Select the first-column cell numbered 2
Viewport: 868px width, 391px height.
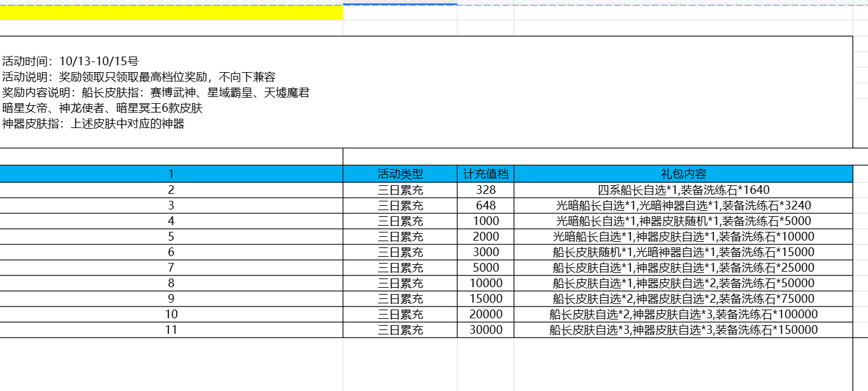point(171,190)
